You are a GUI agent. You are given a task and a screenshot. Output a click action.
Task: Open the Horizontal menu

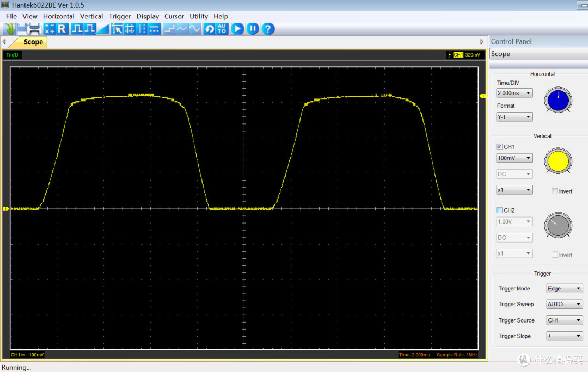pos(58,16)
